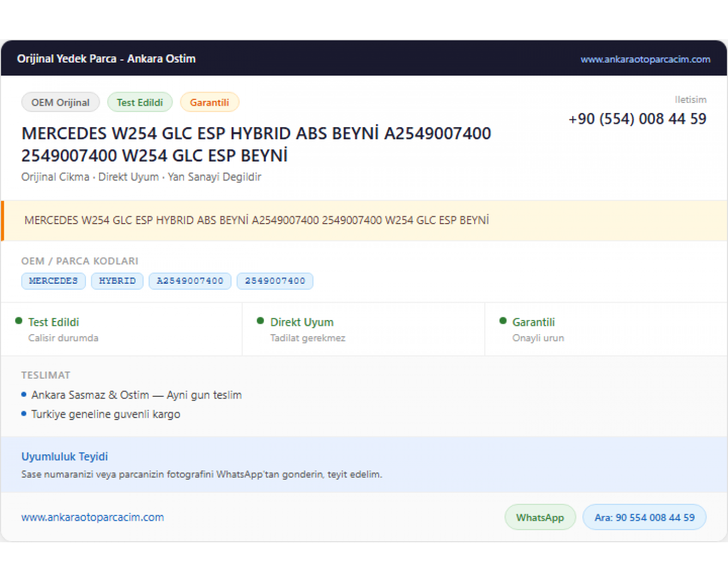Click the main MERCEDES W254 GLC product title
The height and width of the screenshot is (582, 728).
[x=256, y=145]
